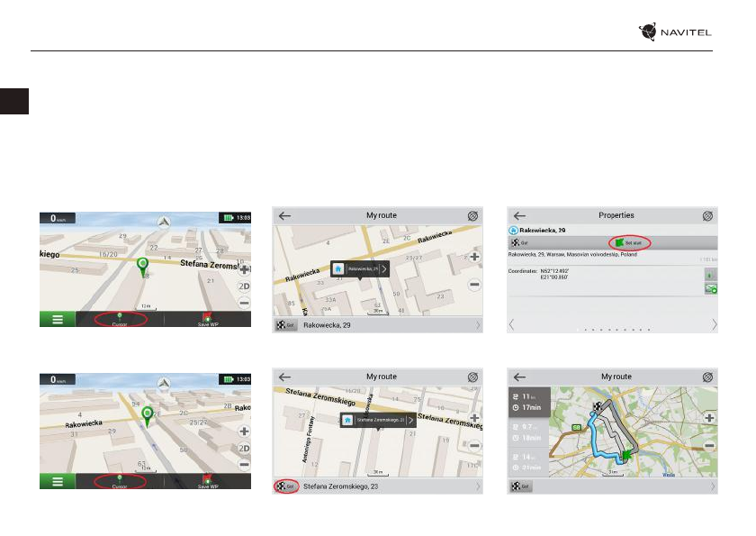Tap the Go! flag beside Rakowiecka, 29
This screenshot has width=756, height=536.
click(285, 324)
